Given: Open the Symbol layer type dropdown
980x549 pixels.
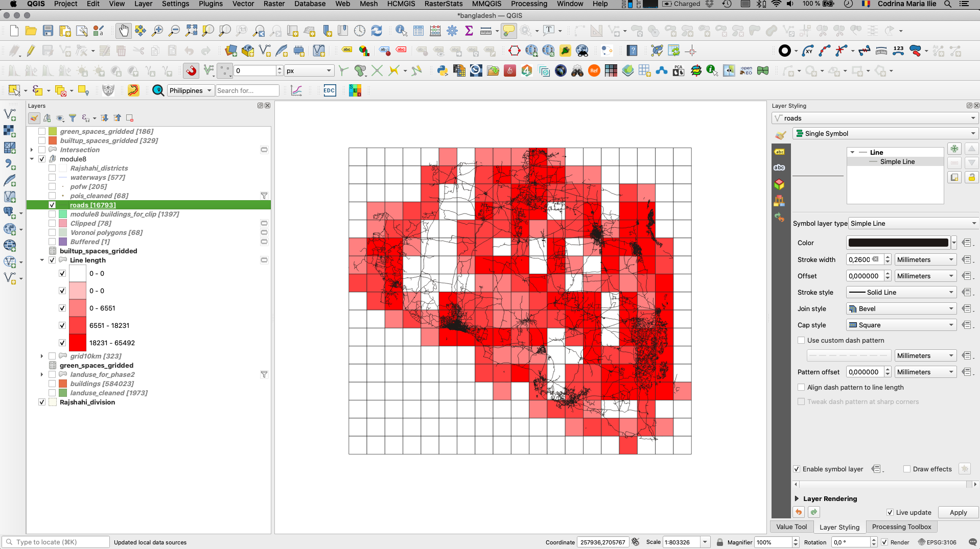Looking at the screenshot, I should pyautogui.click(x=914, y=223).
